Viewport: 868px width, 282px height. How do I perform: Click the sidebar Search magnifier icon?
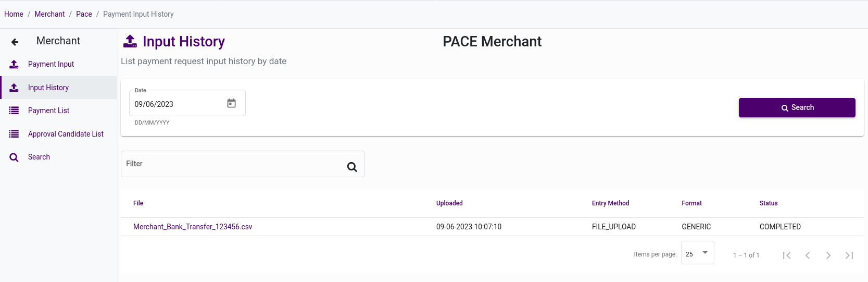click(x=14, y=157)
